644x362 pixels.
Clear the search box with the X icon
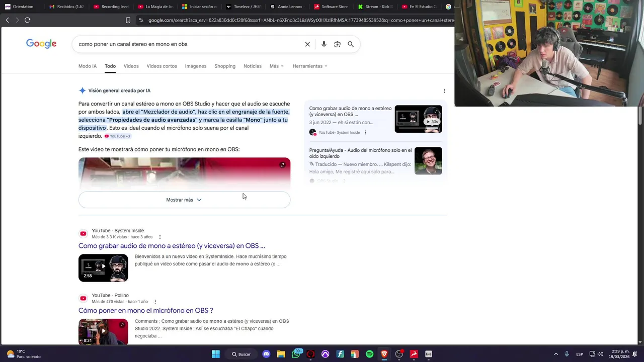click(307, 44)
